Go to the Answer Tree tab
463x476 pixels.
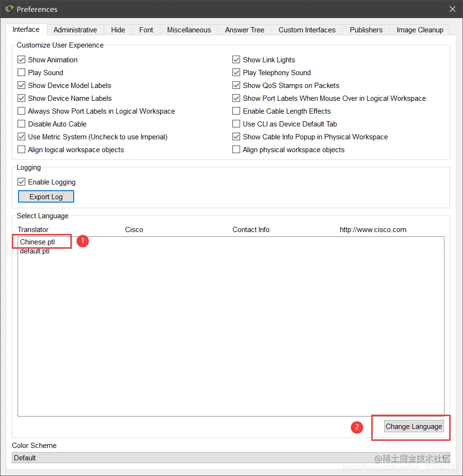point(244,30)
